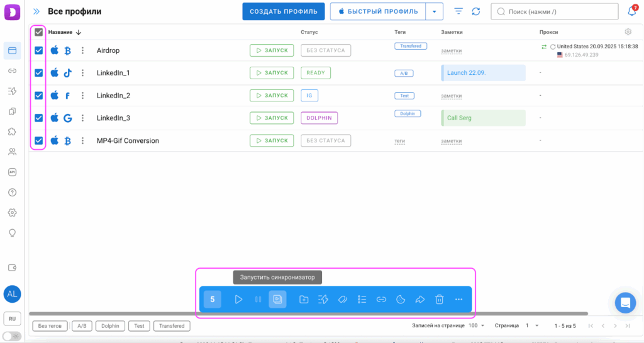Viewport: 644px width, 343px height.
Task: Open the READY status dropdown for LinkedIn_1
Action: click(x=316, y=73)
